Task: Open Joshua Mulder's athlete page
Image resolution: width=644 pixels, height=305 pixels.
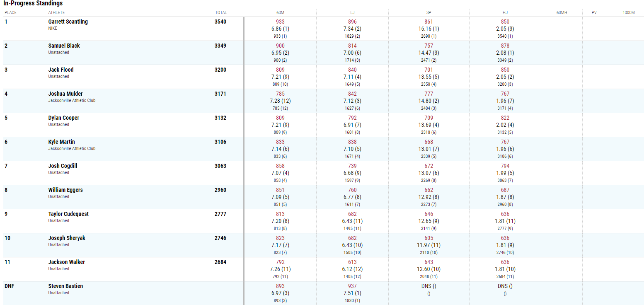Action: [65, 94]
